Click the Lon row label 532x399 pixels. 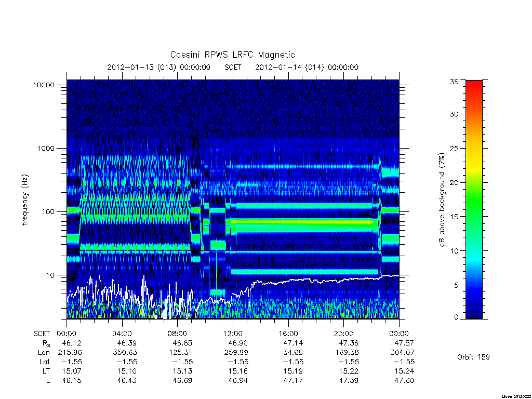[44, 353]
